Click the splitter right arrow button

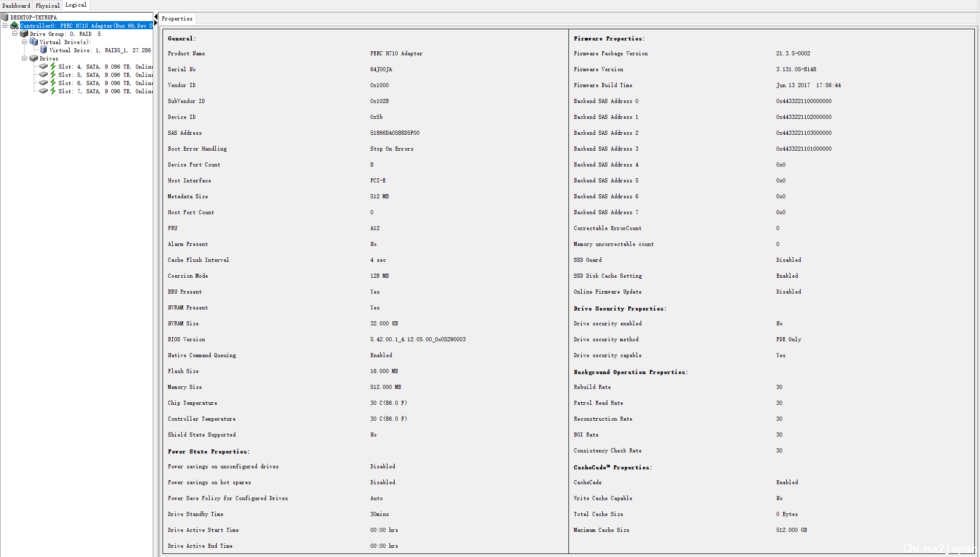[156, 23]
